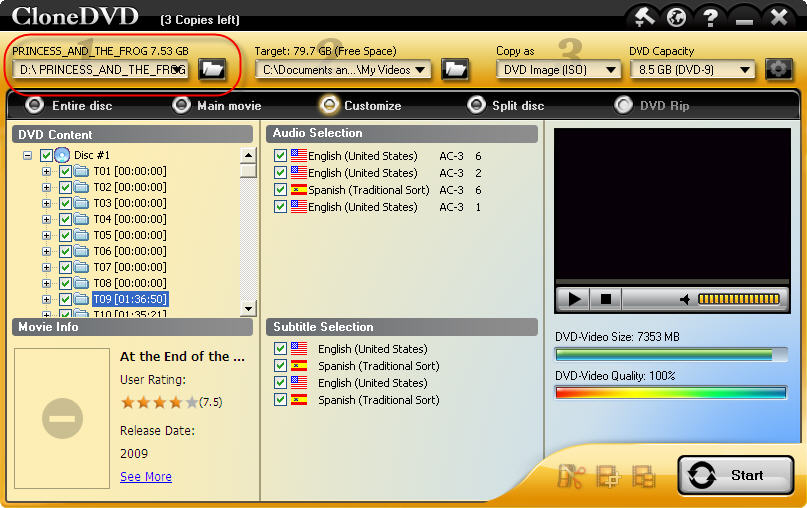The height and width of the screenshot is (508, 807).
Task: Expand the T07 tree node
Action: [x=46, y=267]
